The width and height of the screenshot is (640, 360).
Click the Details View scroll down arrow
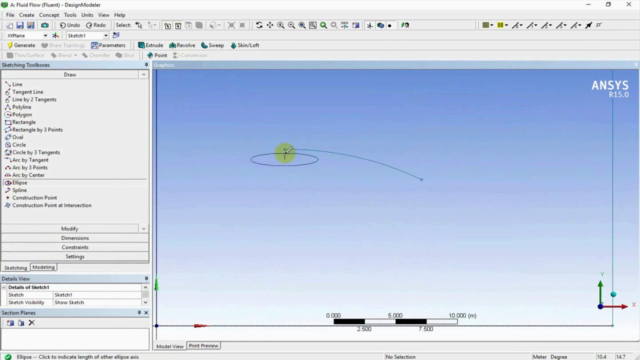145,302
